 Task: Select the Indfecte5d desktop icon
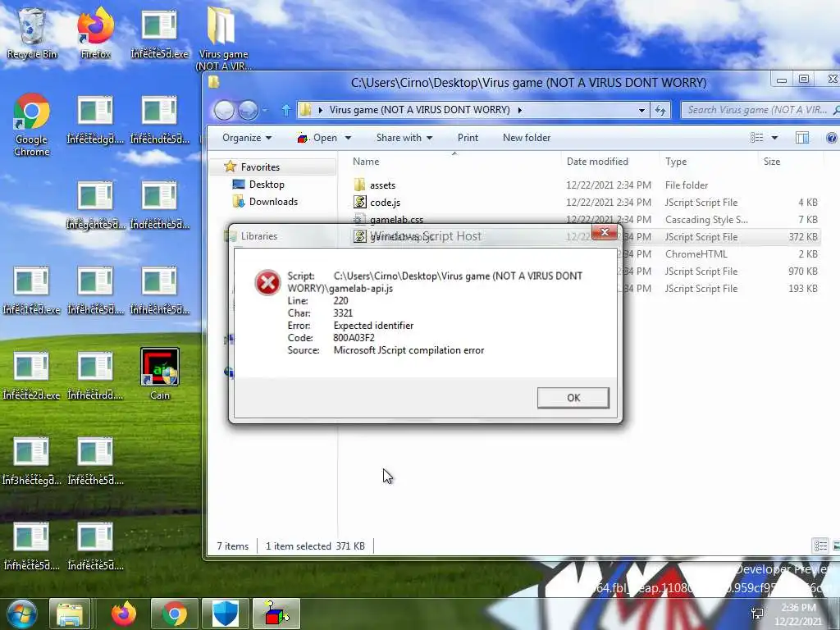[95, 546]
